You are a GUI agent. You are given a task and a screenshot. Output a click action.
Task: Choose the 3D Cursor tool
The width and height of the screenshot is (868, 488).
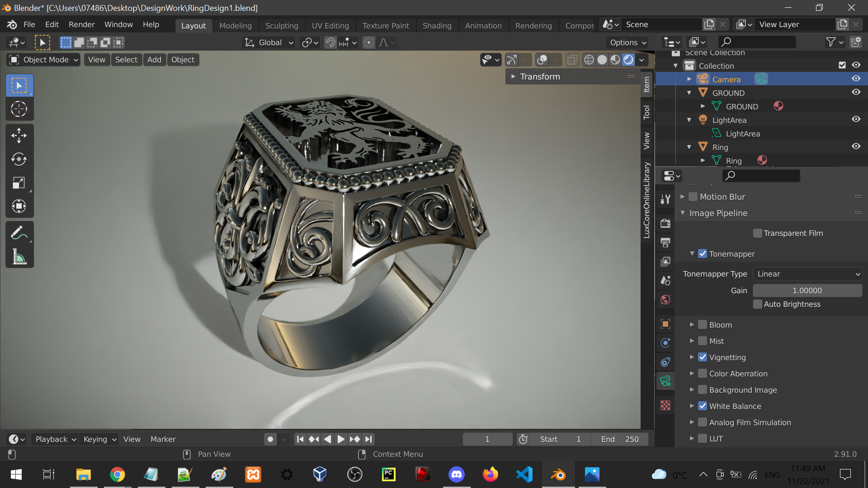(x=19, y=109)
